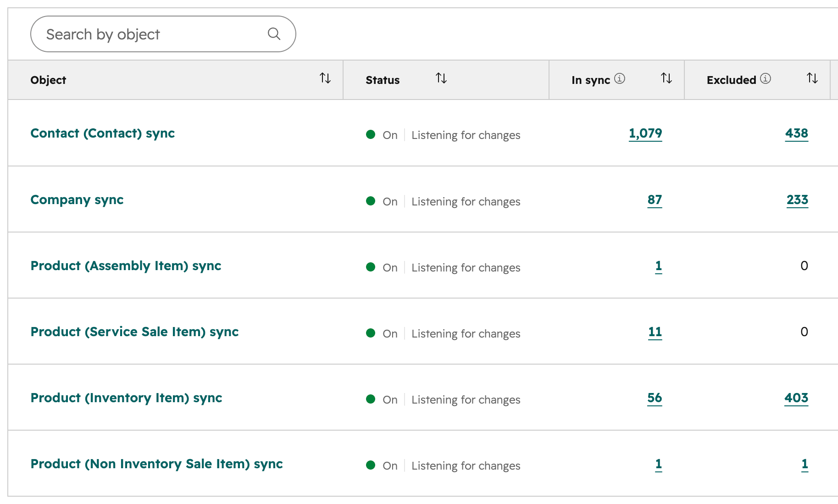Click Listening for changes in Company sync row
This screenshot has height=504, width=838.
466,202
